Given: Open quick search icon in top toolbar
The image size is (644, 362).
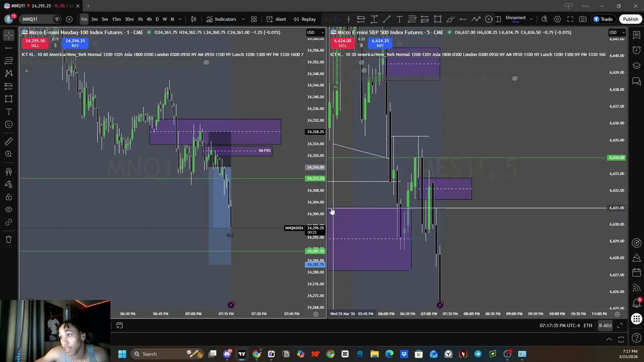Looking at the screenshot, I should (544, 19).
